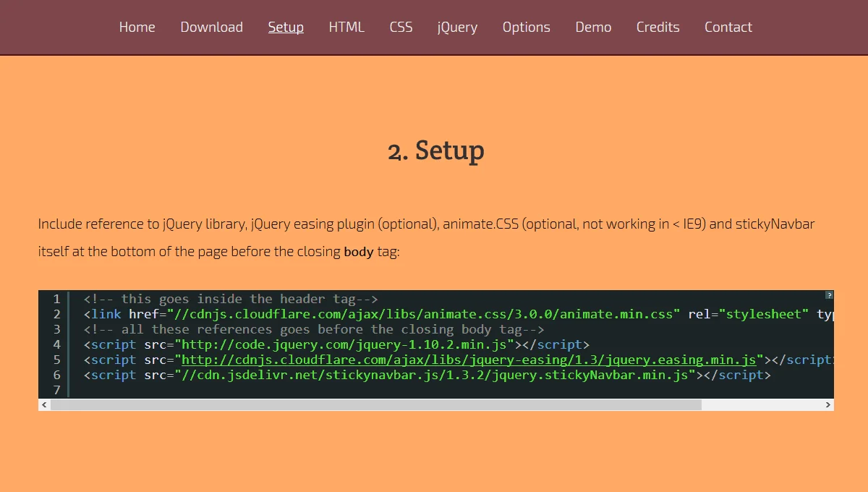
Task: Click the left scroll arrow below the code
Action: pyautogui.click(x=43, y=405)
